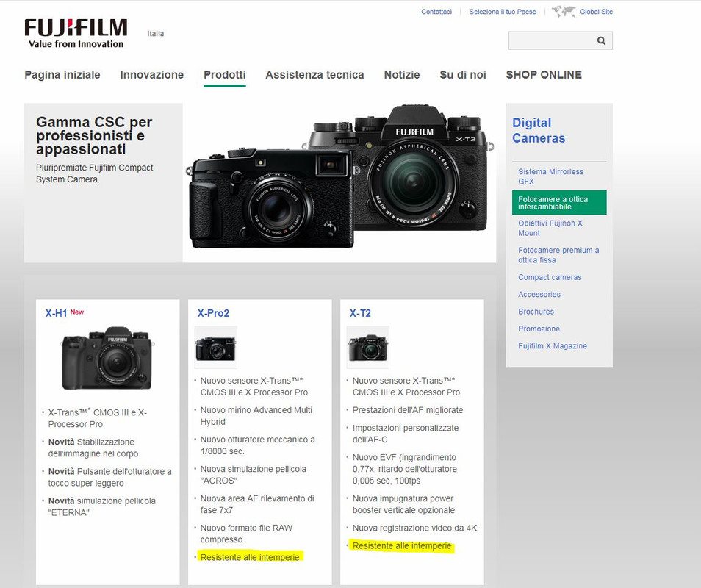Open Fujifilm X Magazine sidebar link

click(553, 346)
